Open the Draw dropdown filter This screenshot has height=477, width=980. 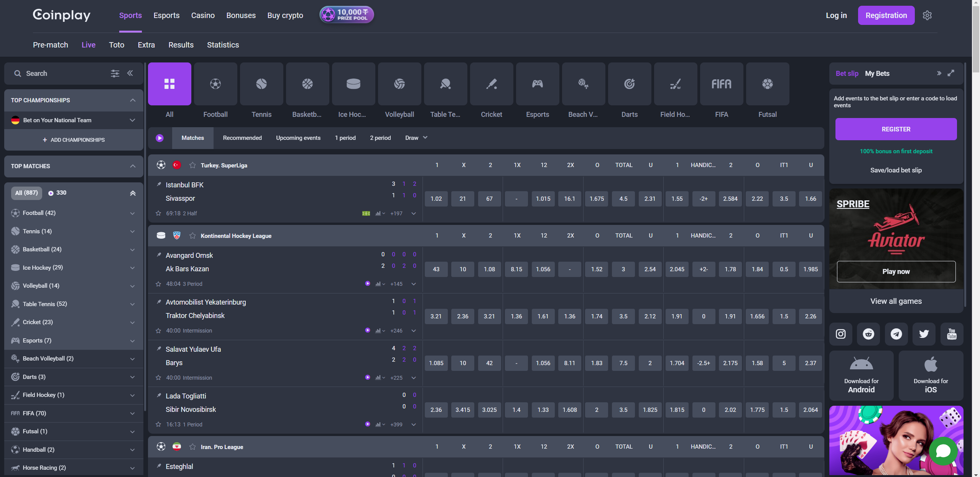[x=416, y=138]
